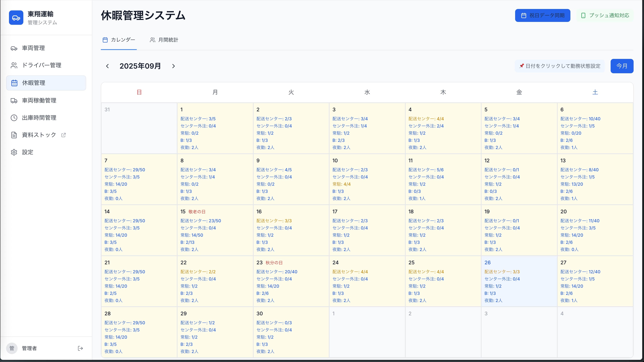
Task: Click the phone icon in プッシュ通知対応
Action: tap(583, 15)
